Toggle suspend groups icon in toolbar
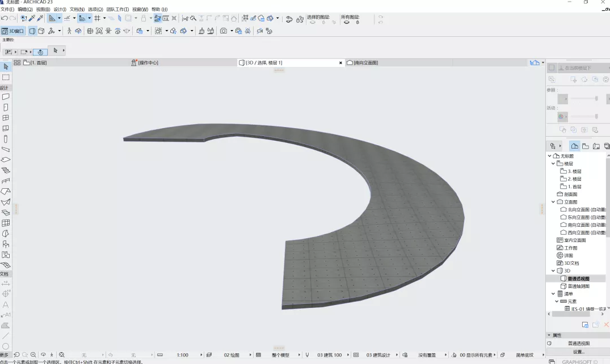 tap(158, 18)
